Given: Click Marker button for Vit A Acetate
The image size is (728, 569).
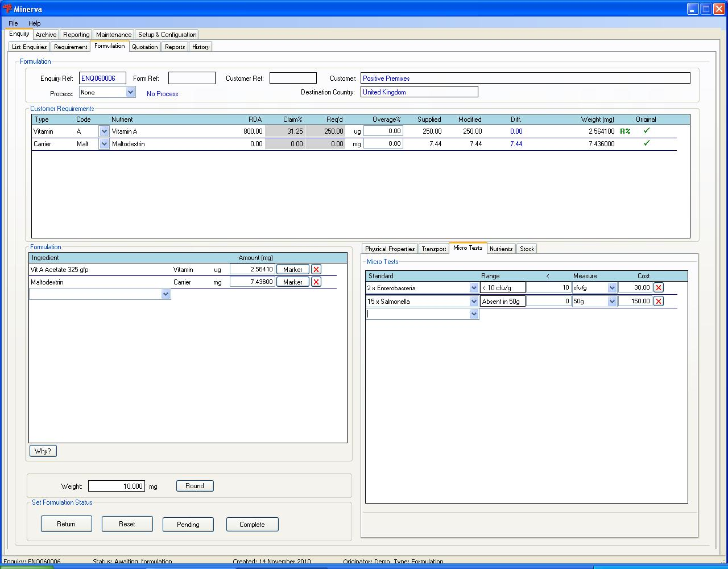Looking at the screenshot, I should pyautogui.click(x=293, y=269).
